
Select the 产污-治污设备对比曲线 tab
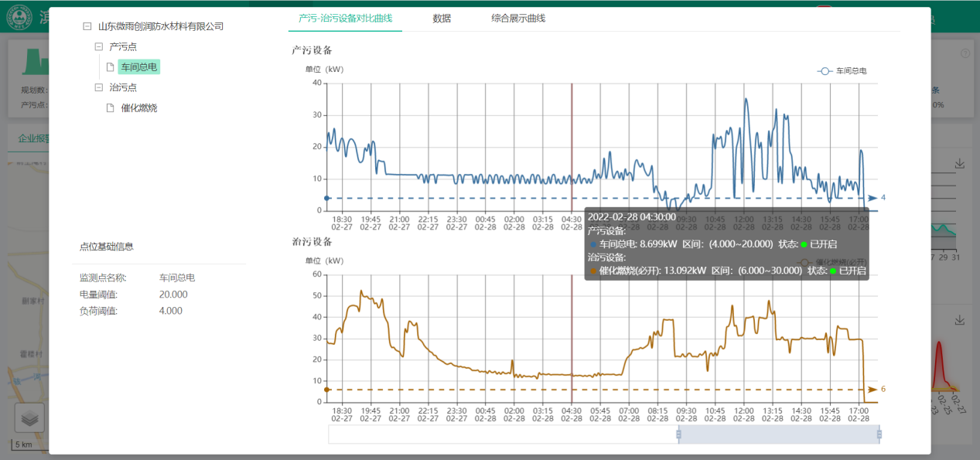[x=345, y=19]
